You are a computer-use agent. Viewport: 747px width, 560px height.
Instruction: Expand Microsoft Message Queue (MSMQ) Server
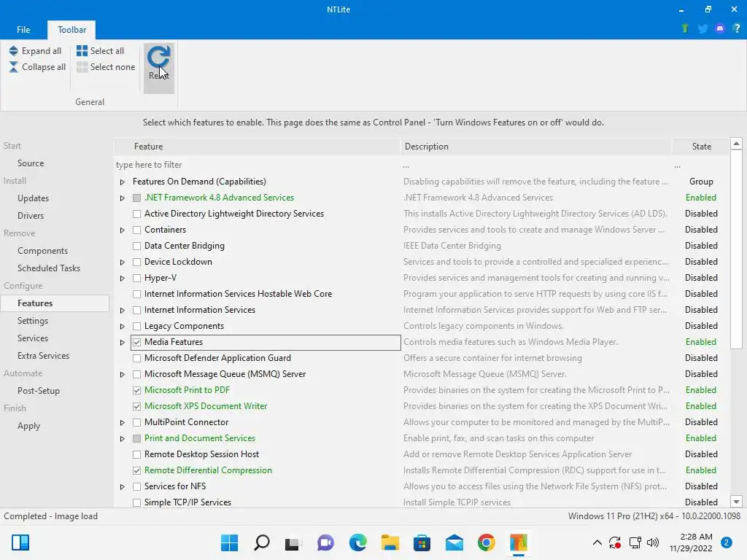pos(123,375)
